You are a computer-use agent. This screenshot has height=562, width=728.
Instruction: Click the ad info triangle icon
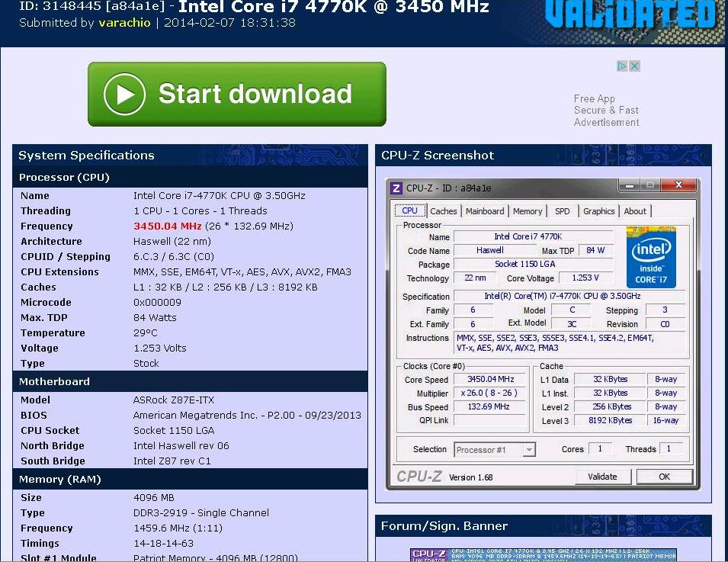click(622, 66)
